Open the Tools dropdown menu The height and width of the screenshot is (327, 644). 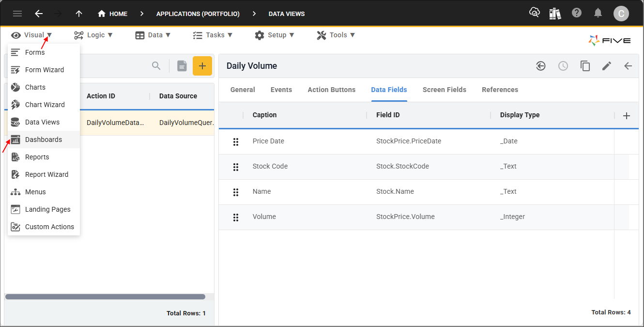click(336, 35)
